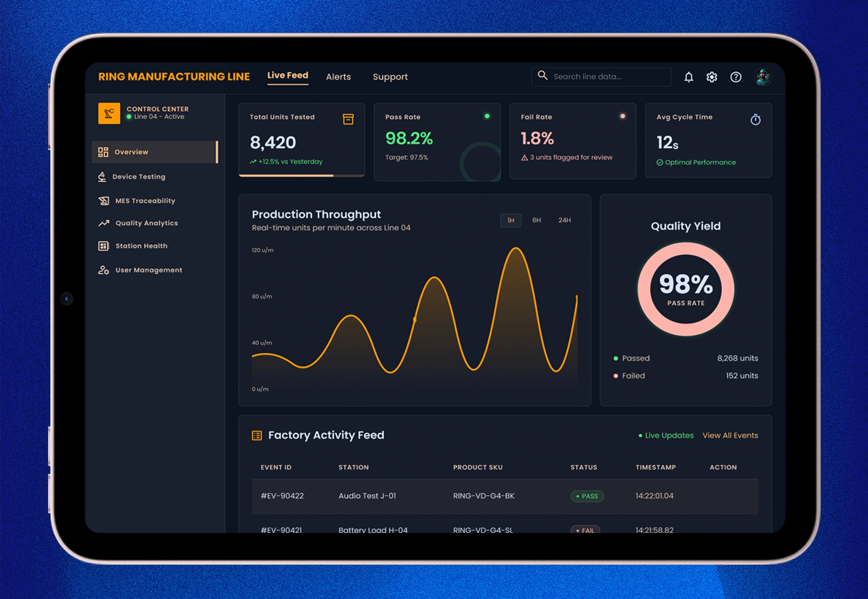Click the Live Updates indicator
This screenshot has height=599, width=868.
tap(666, 435)
